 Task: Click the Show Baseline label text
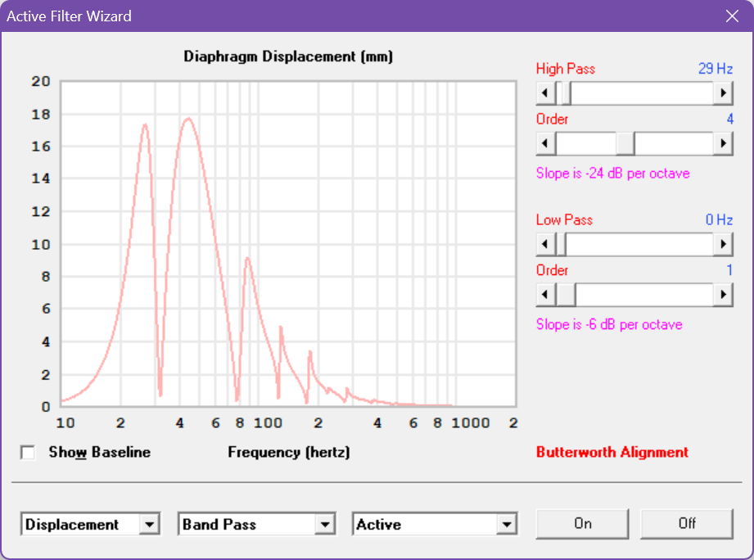coord(100,452)
